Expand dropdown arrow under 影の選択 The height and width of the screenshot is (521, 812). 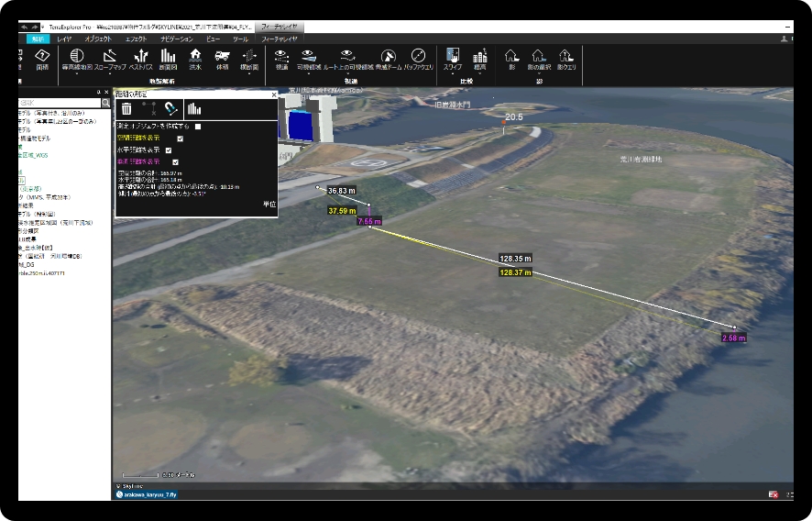coord(539,74)
